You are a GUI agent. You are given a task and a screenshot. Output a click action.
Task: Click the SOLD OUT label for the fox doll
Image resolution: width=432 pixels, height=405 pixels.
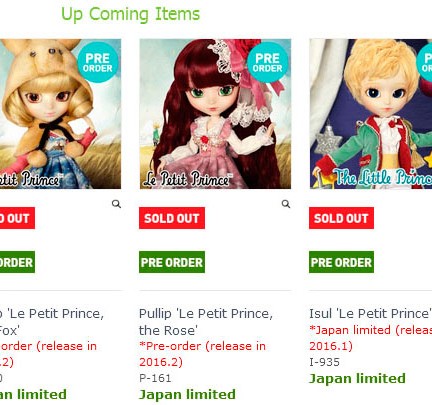(17, 218)
